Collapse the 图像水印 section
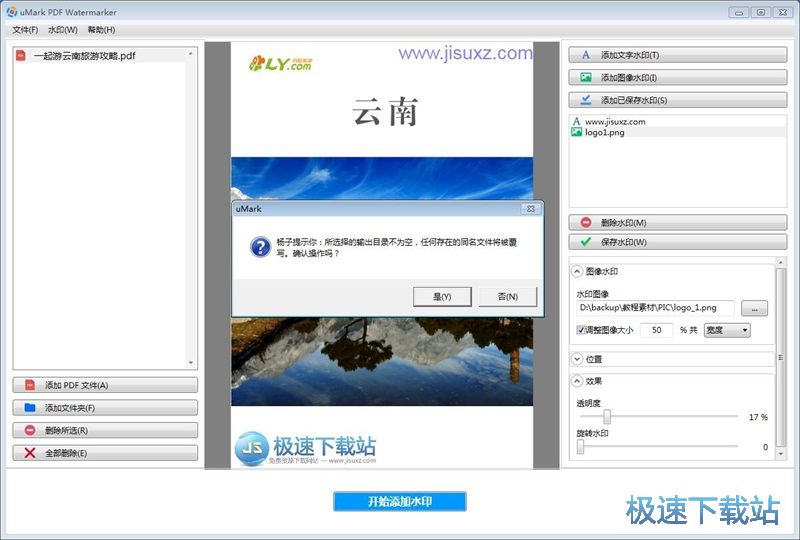Image resolution: width=800 pixels, height=540 pixels. tap(577, 272)
